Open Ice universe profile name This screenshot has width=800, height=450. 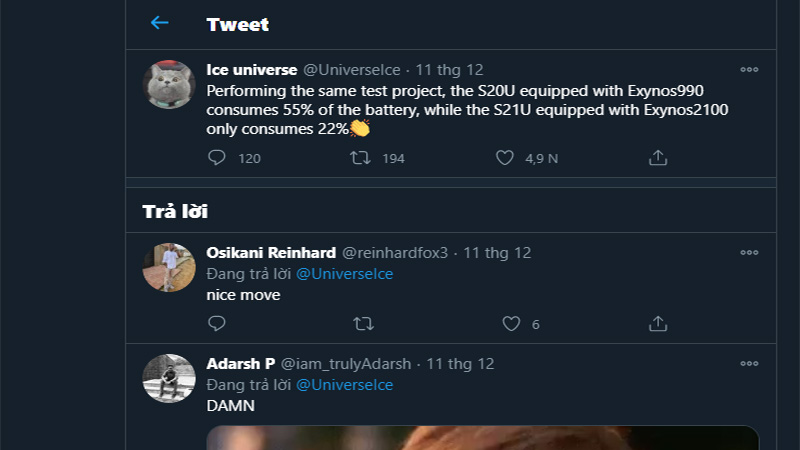251,70
